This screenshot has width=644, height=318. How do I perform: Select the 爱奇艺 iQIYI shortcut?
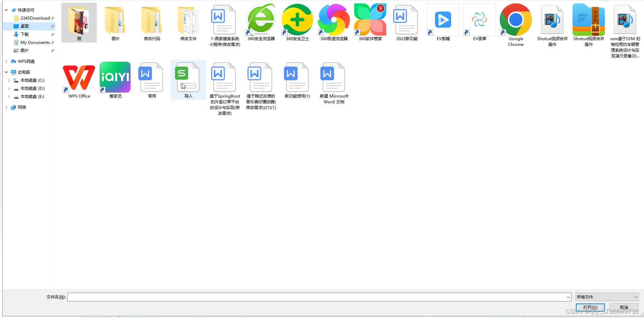click(115, 80)
